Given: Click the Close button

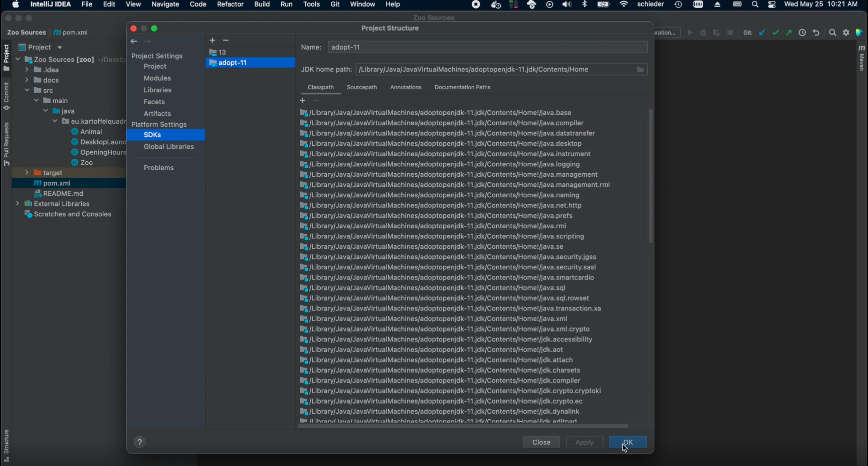Looking at the screenshot, I should pos(541,442).
